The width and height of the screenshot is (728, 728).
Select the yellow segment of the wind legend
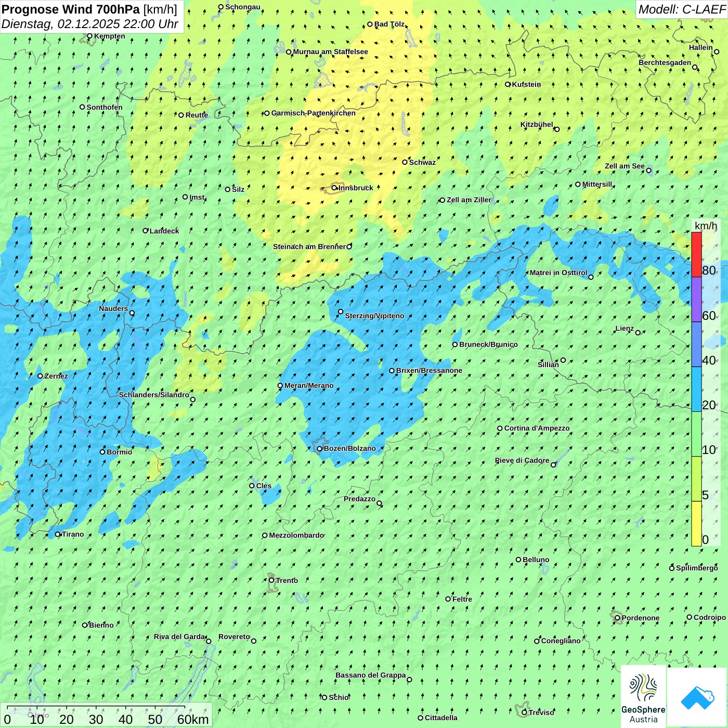point(696,524)
